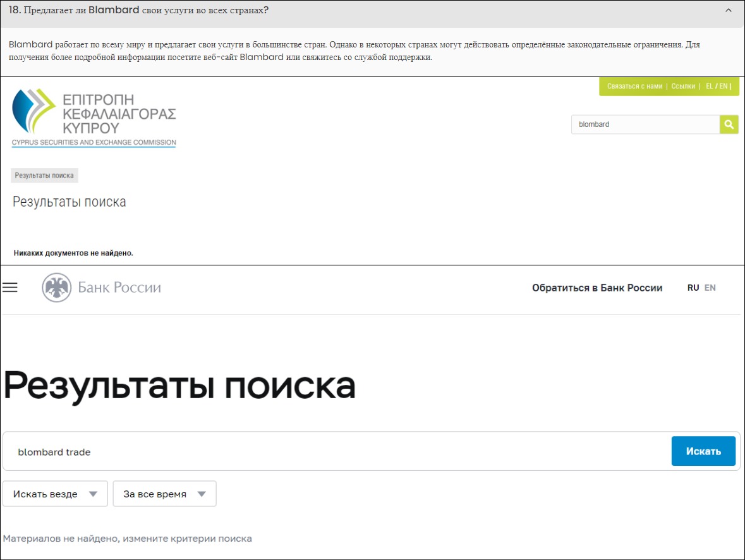Open Cyprus Securities and Exchange Commission logo
The height and width of the screenshot is (560, 745).
94,118
